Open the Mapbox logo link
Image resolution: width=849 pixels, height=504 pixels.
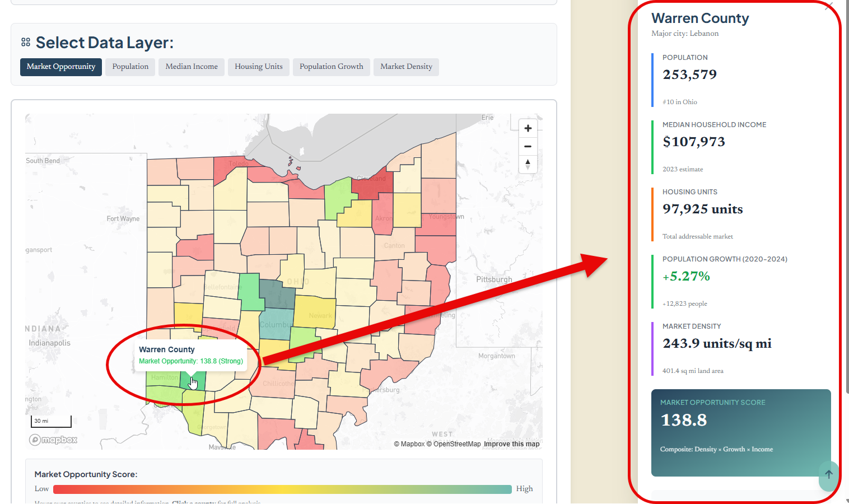54,440
